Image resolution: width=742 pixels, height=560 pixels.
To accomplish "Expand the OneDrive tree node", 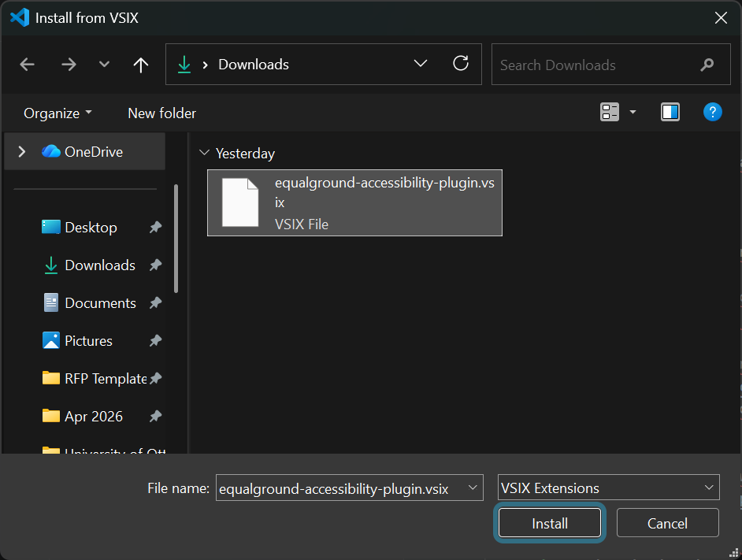I will tap(22, 151).
